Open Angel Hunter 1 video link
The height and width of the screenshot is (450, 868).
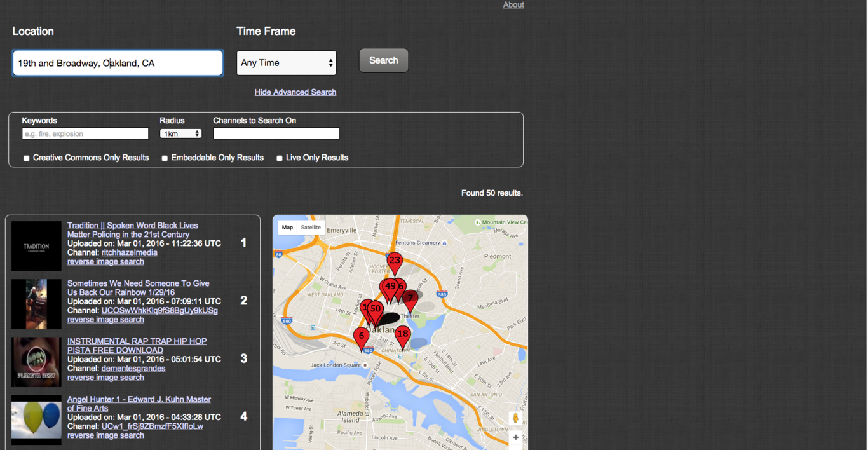tap(139, 404)
